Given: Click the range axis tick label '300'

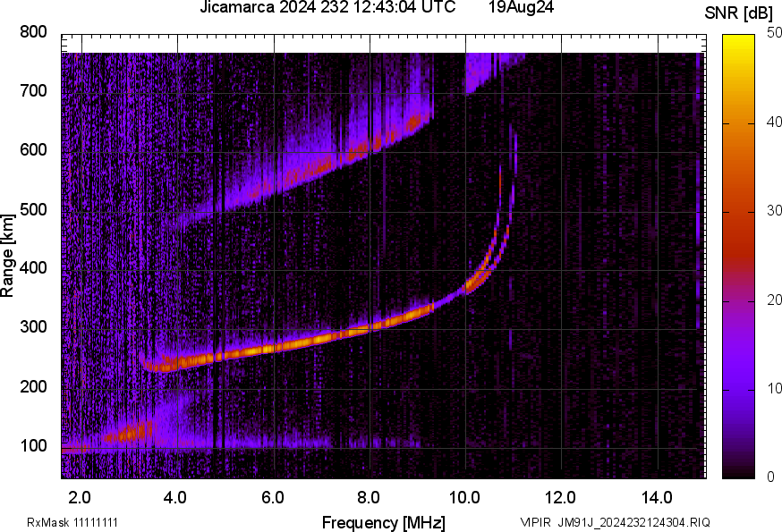Looking at the screenshot, I should click(33, 326).
